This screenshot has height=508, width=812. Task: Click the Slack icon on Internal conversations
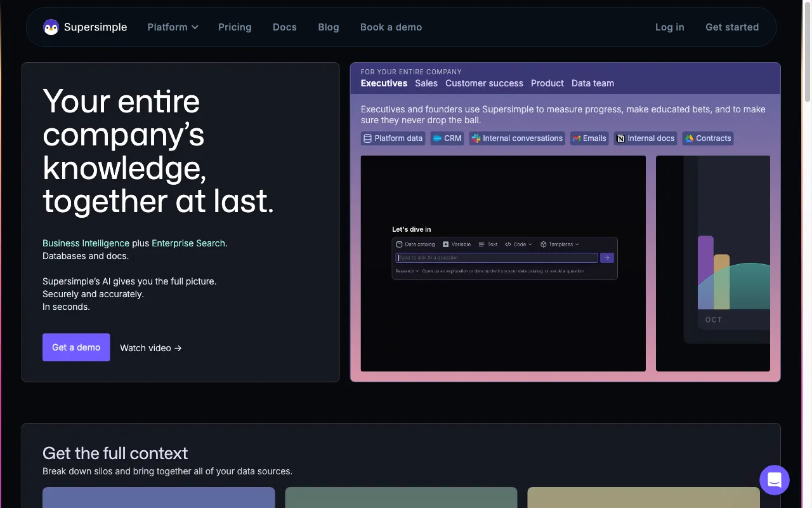(x=476, y=138)
